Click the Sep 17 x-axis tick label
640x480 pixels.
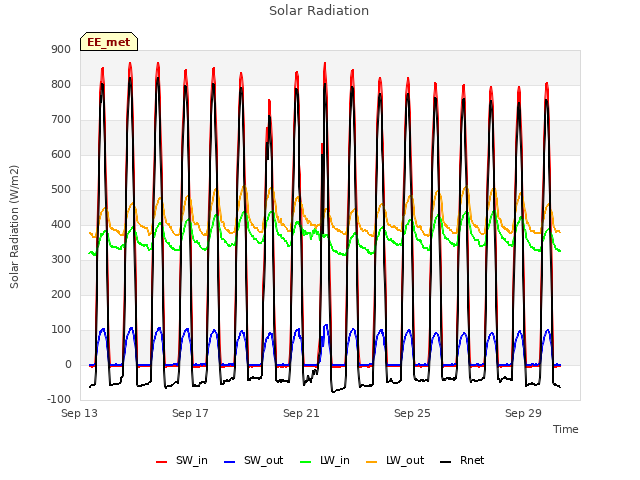point(190,413)
